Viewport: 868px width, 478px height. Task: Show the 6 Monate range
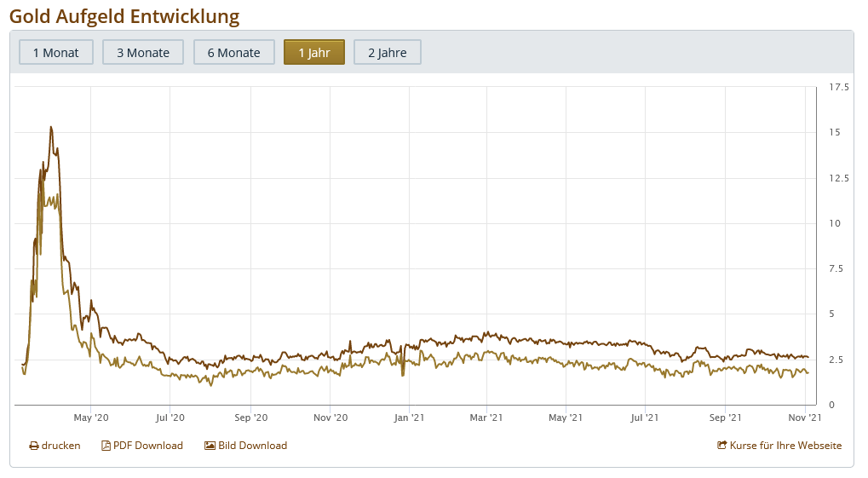pos(233,52)
